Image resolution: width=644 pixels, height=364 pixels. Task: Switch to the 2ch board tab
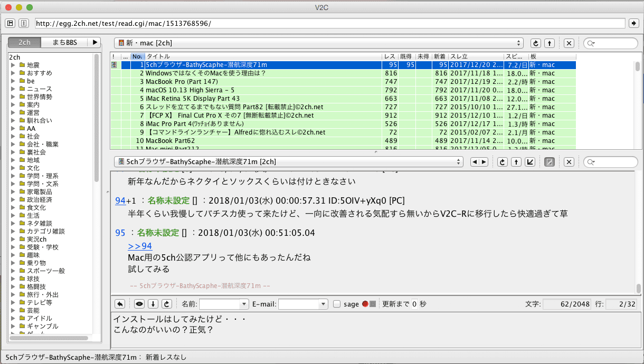point(24,43)
